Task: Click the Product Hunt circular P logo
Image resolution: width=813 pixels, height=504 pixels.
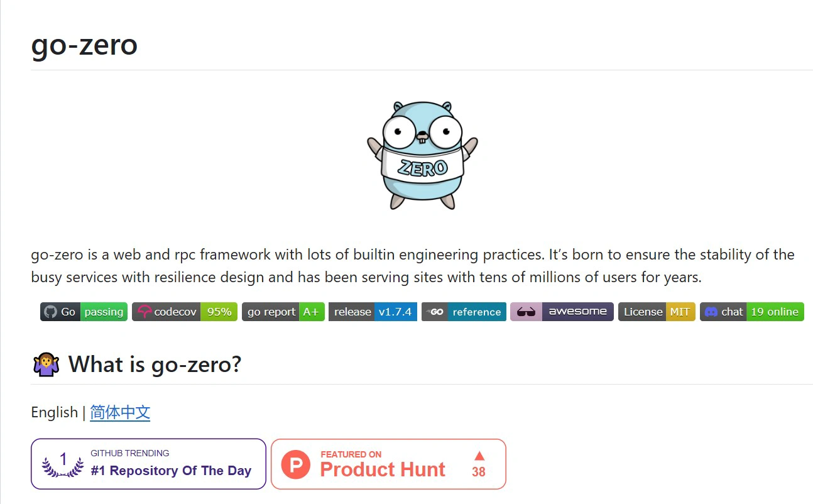Action: point(296,464)
